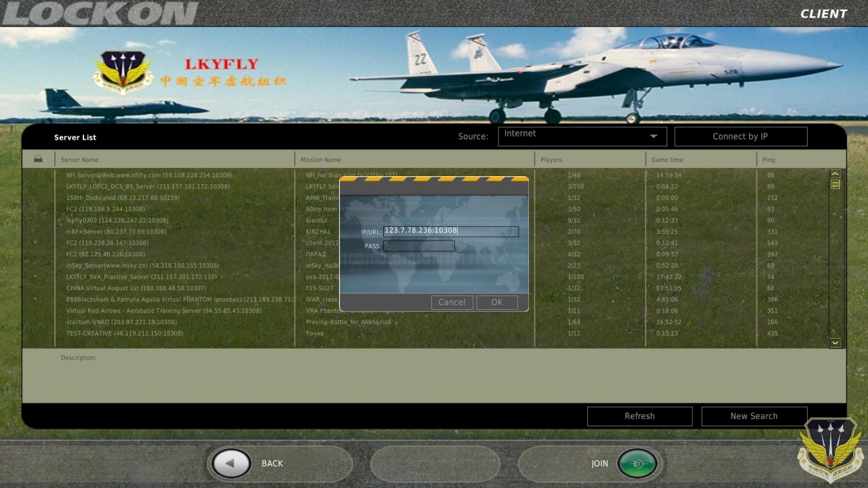Click the mission name ПАРАД
Screen dimensions: 868x488
pos(316,254)
